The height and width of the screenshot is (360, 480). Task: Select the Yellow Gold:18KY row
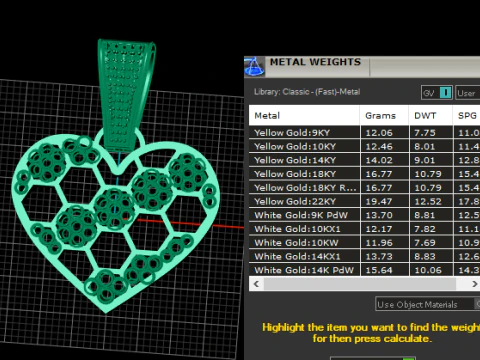tap(365, 174)
